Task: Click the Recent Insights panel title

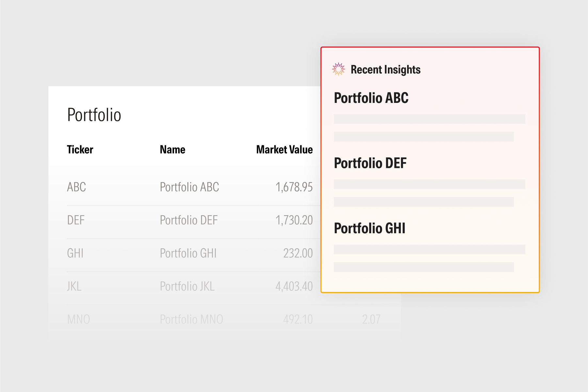Action: click(x=385, y=70)
